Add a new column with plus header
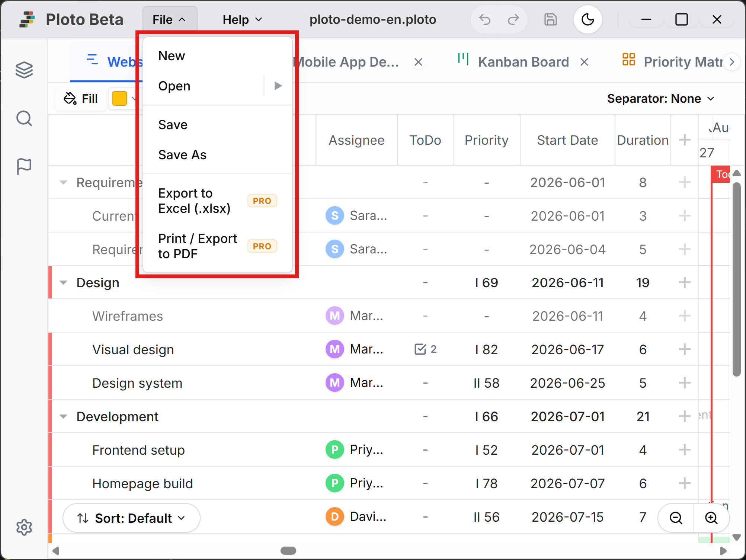Screen dimensions: 746x560 [685, 140]
